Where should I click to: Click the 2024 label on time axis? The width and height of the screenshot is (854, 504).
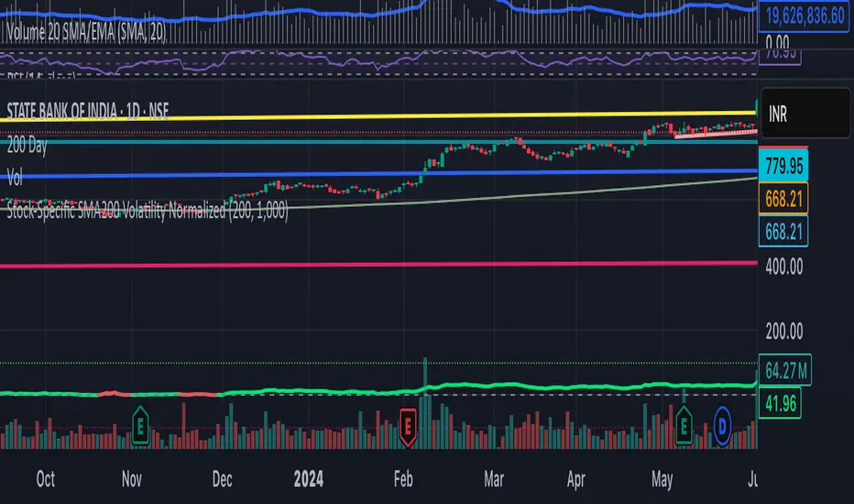(x=308, y=479)
